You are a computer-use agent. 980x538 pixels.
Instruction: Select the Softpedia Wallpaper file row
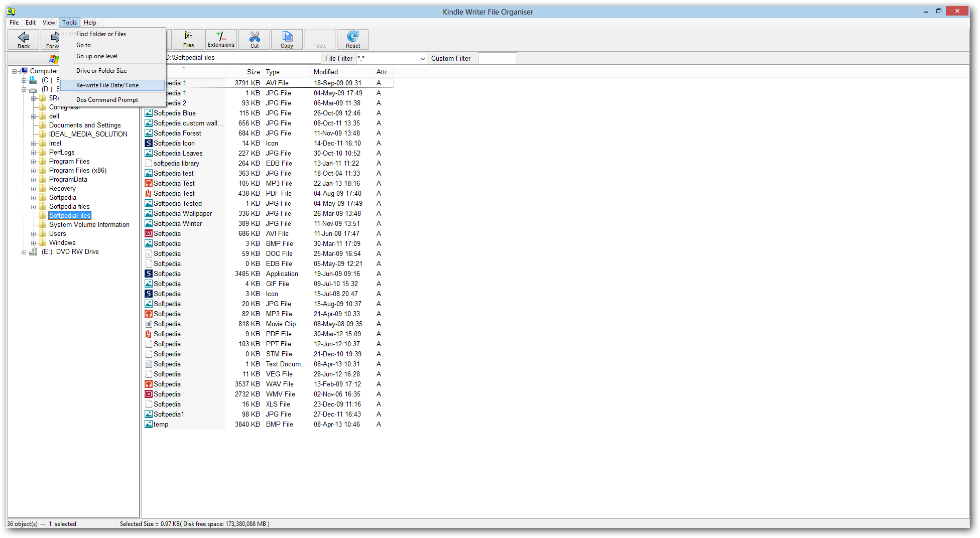pyautogui.click(x=268, y=214)
